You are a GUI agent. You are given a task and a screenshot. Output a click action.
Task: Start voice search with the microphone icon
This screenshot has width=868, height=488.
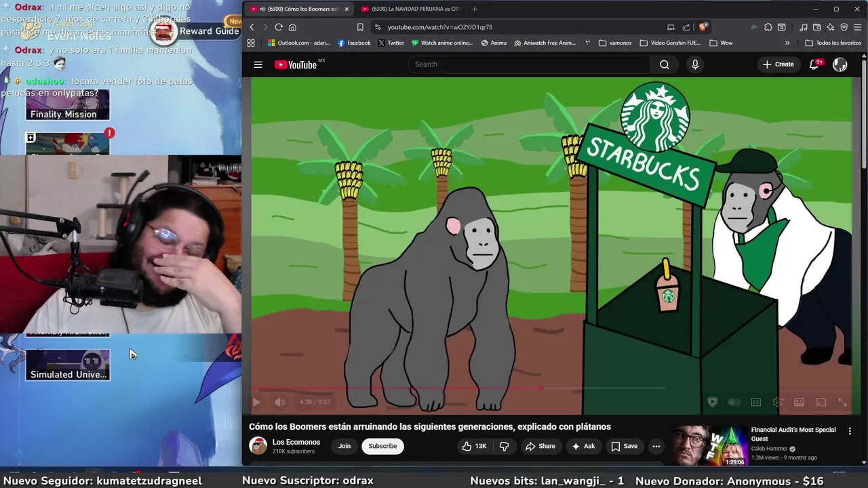[x=694, y=64]
